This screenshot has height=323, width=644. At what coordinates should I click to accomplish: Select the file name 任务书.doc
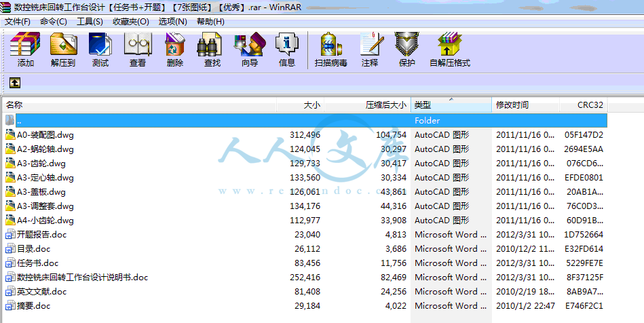[38, 263]
